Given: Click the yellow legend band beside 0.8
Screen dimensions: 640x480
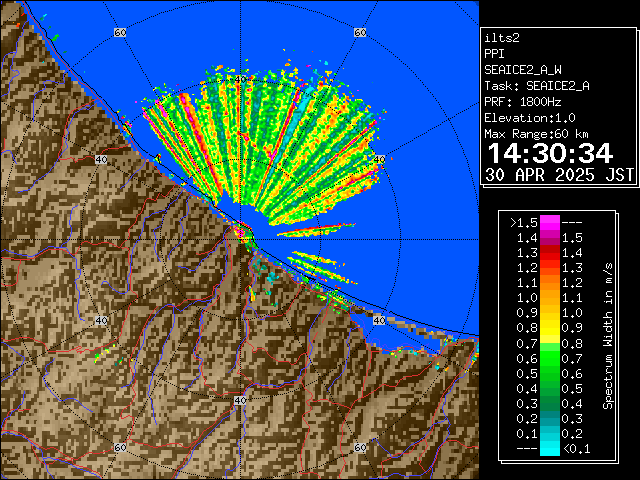Looking at the screenshot, I should coord(549,328).
